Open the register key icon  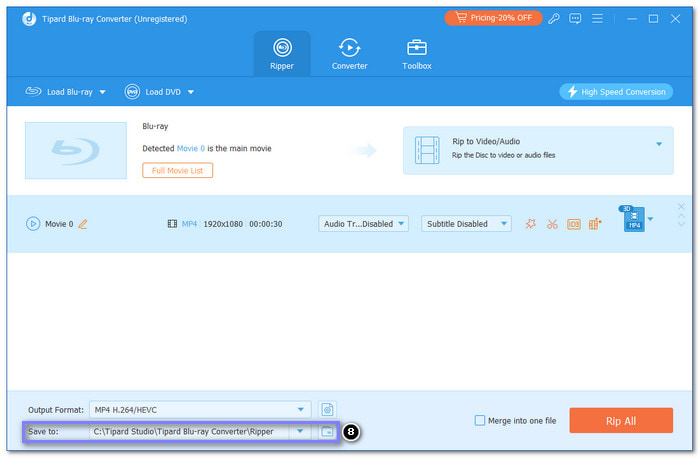point(554,18)
